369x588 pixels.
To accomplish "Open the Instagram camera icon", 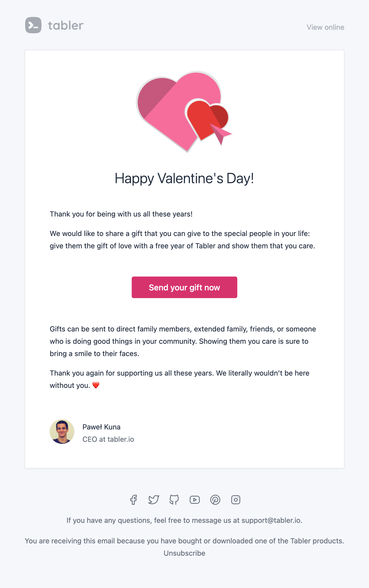I will point(236,500).
